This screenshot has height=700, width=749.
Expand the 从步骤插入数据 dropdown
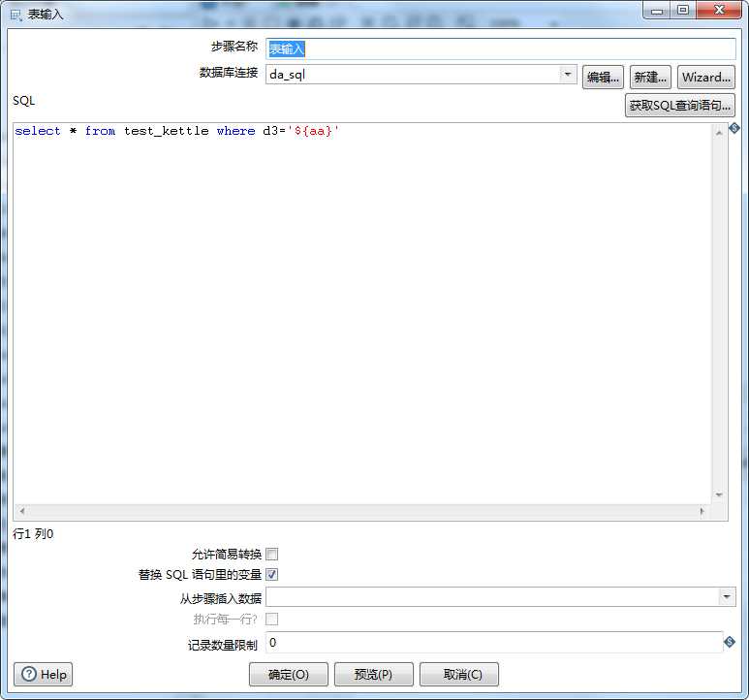coord(727,597)
